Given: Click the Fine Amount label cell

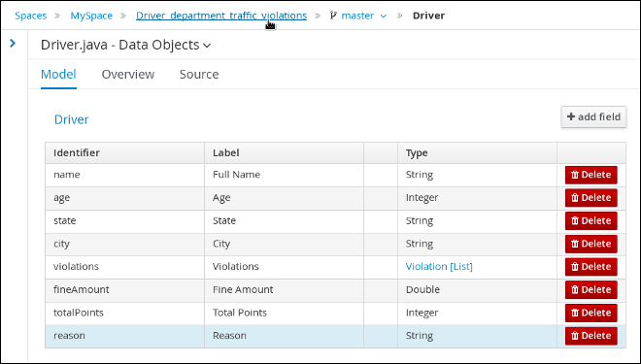Looking at the screenshot, I should tap(285, 289).
